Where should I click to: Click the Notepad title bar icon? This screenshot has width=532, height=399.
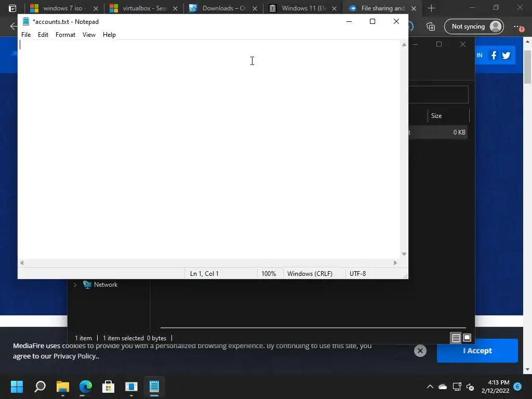pos(26,21)
